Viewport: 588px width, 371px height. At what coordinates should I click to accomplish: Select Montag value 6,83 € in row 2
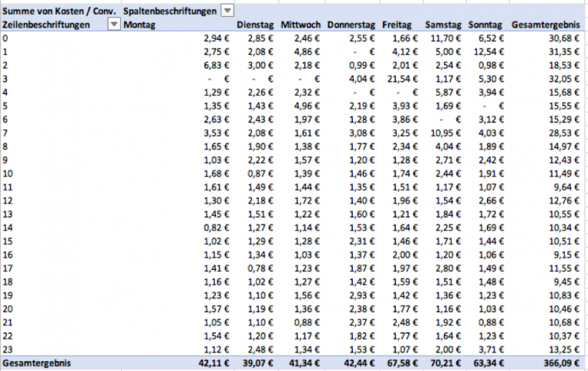[217, 65]
